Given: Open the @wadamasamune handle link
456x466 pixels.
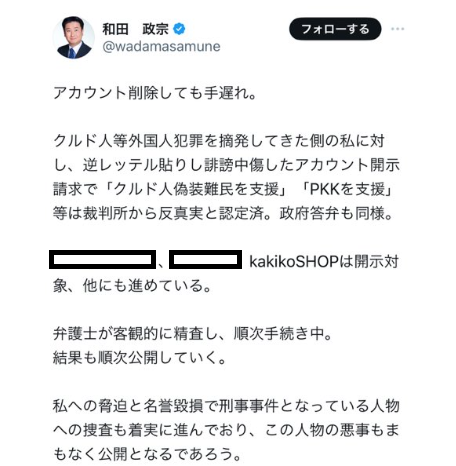Looking at the screenshot, I should point(161,46).
